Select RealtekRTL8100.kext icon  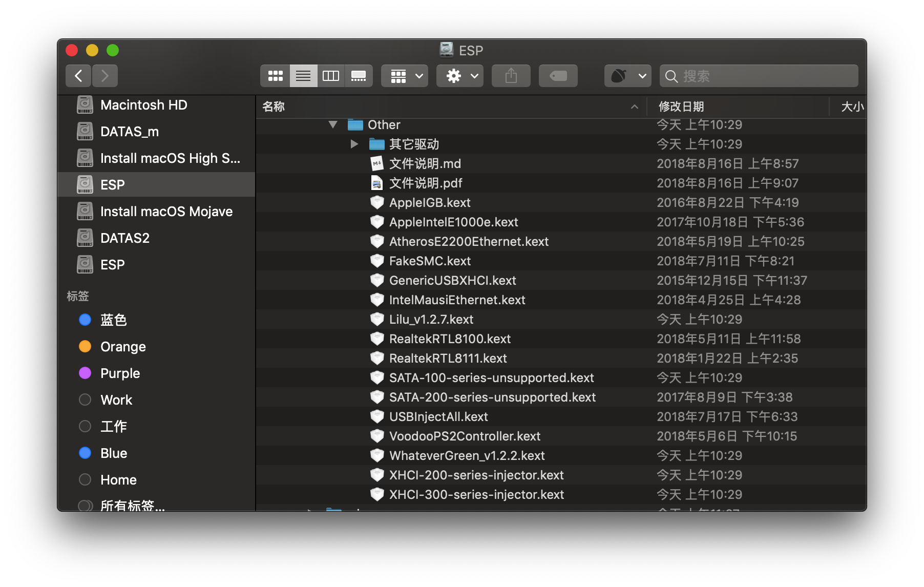coord(377,339)
